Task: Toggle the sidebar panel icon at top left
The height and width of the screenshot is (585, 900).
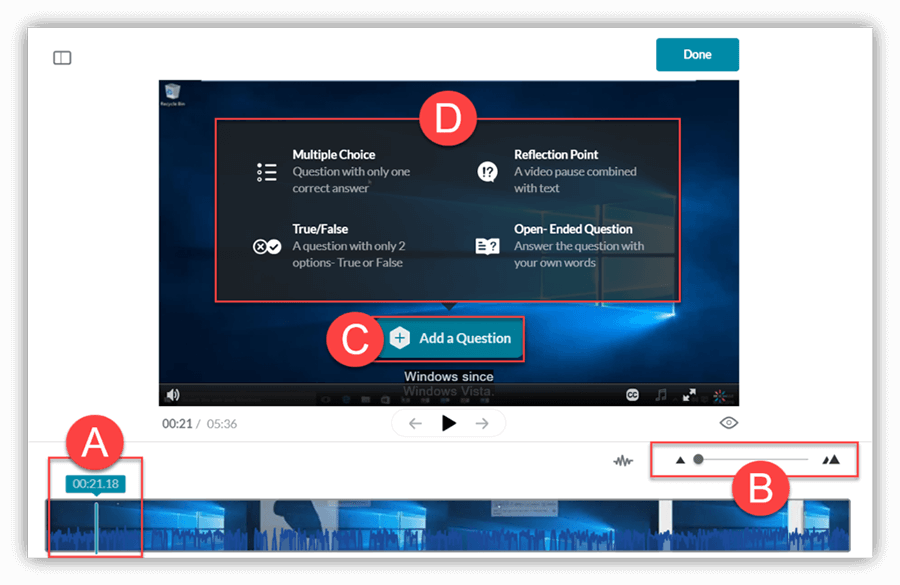Action: [62, 58]
